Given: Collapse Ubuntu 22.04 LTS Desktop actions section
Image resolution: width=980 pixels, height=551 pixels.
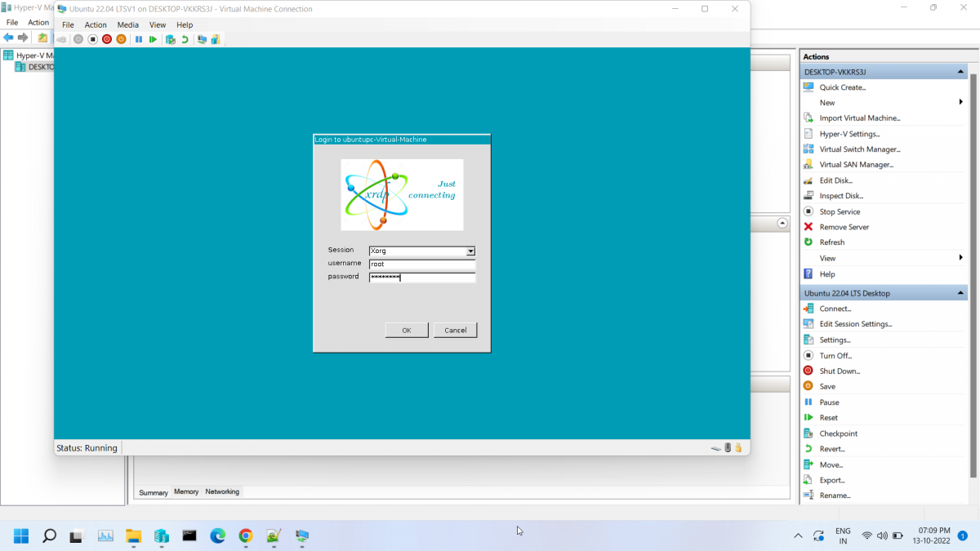Looking at the screenshot, I should [x=960, y=293].
